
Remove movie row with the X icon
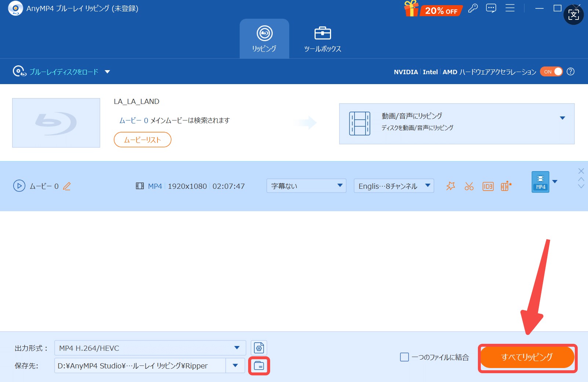click(581, 171)
